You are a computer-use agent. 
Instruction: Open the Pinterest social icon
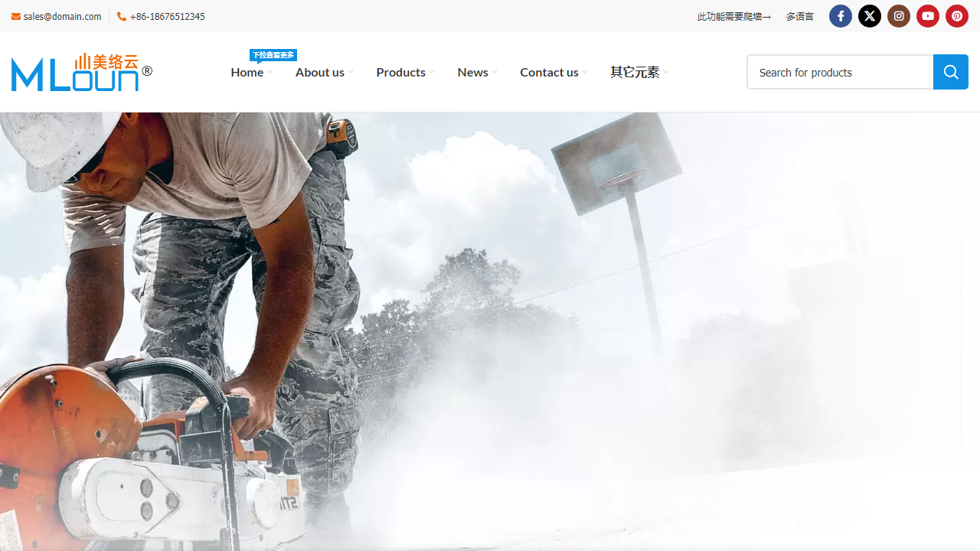click(x=957, y=16)
